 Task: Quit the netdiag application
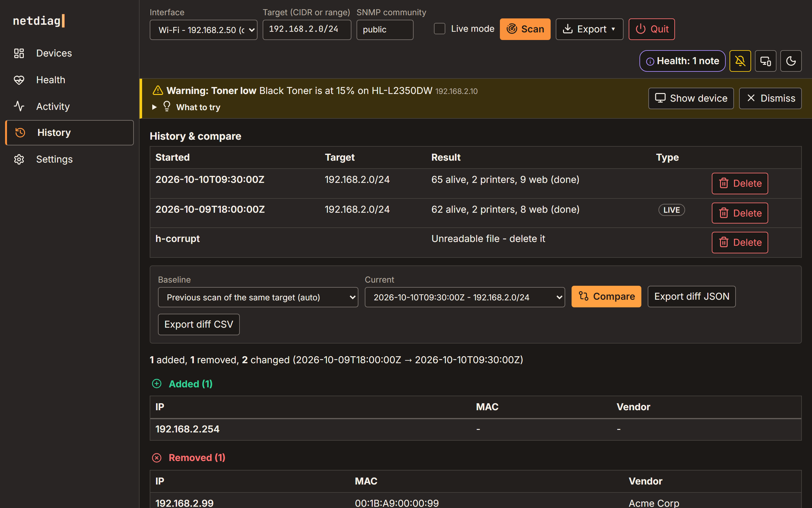click(x=651, y=29)
